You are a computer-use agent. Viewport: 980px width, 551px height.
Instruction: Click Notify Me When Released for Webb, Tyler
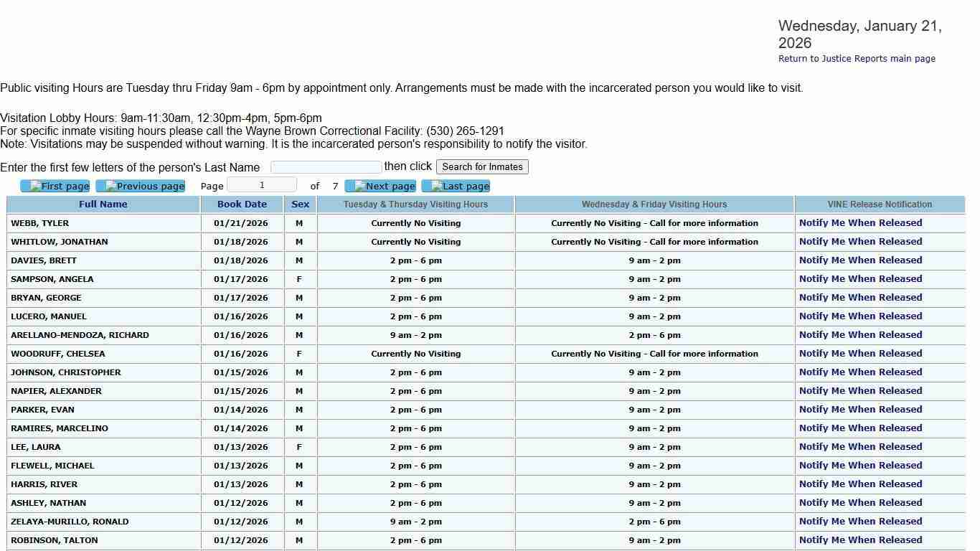tap(860, 223)
